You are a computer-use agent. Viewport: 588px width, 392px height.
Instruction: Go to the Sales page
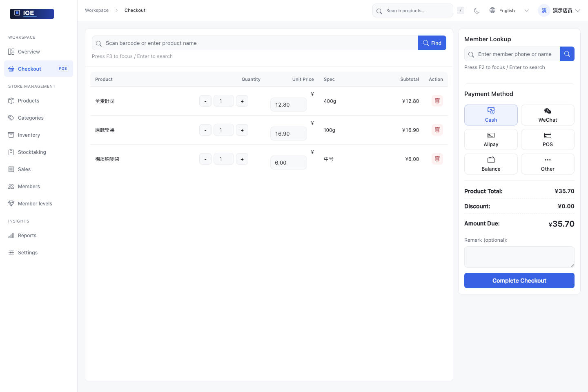click(38, 169)
